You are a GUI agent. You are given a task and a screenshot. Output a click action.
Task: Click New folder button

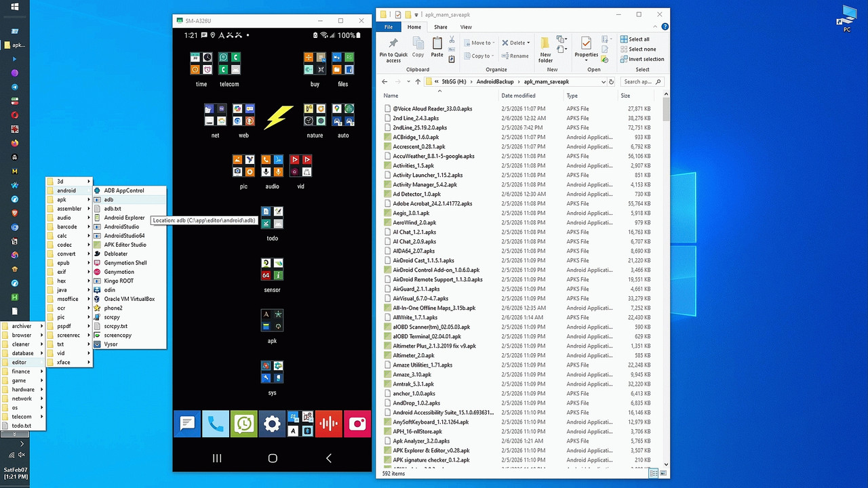pyautogui.click(x=546, y=49)
